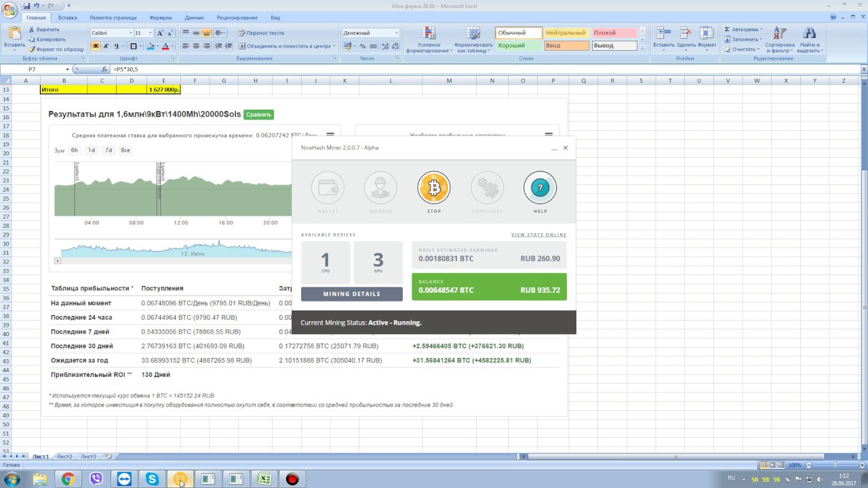
Task: Apply the Плохой cell style
Action: coord(614,33)
